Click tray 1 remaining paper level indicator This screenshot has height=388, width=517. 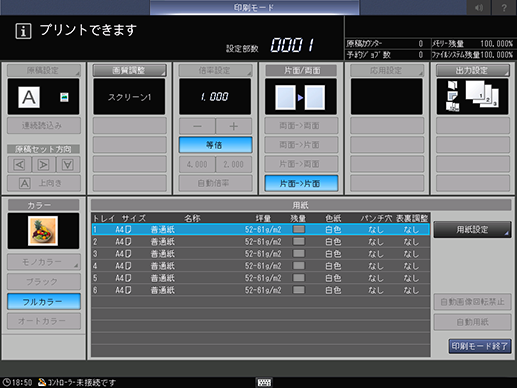(299, 229)
